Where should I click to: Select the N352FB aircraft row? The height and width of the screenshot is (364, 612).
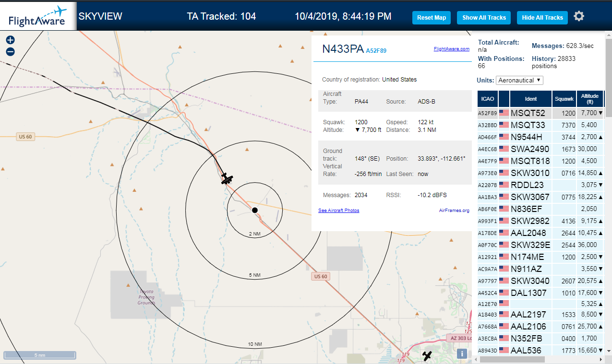pyautogui.click(x=540, y=339)
